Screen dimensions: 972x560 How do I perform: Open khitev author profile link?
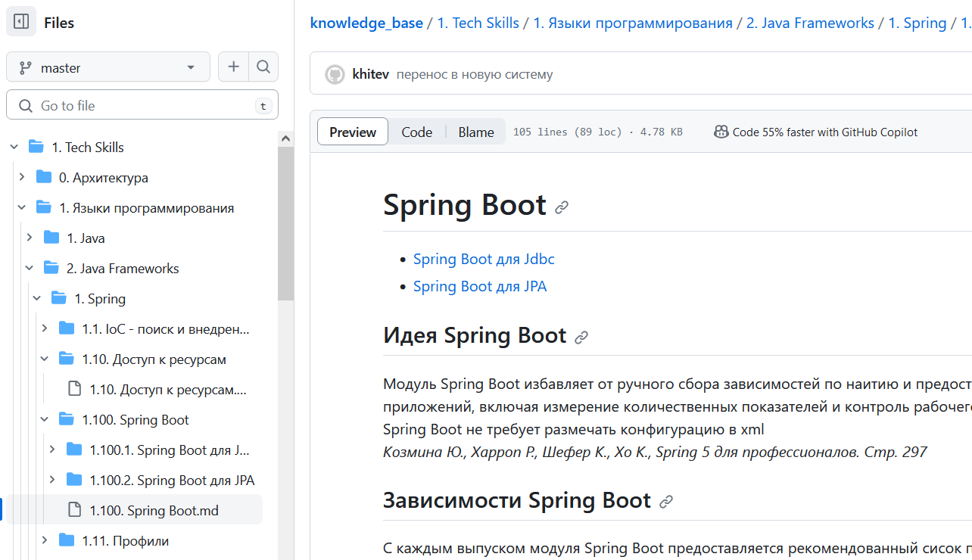(371, 74)
